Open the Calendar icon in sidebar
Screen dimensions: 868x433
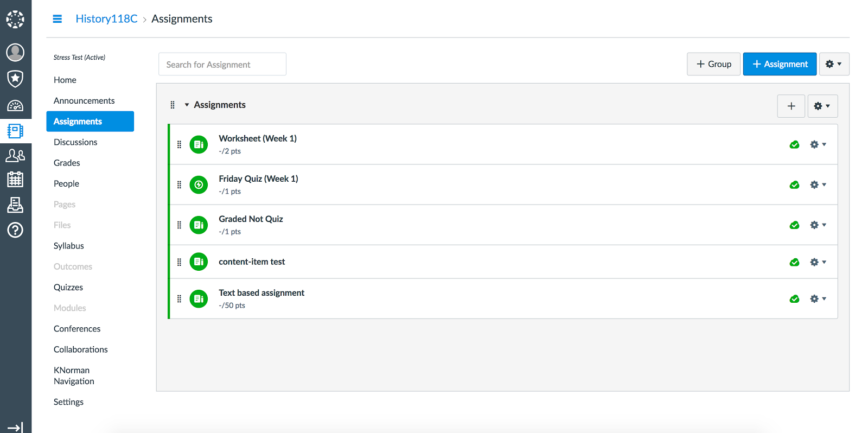15,179
